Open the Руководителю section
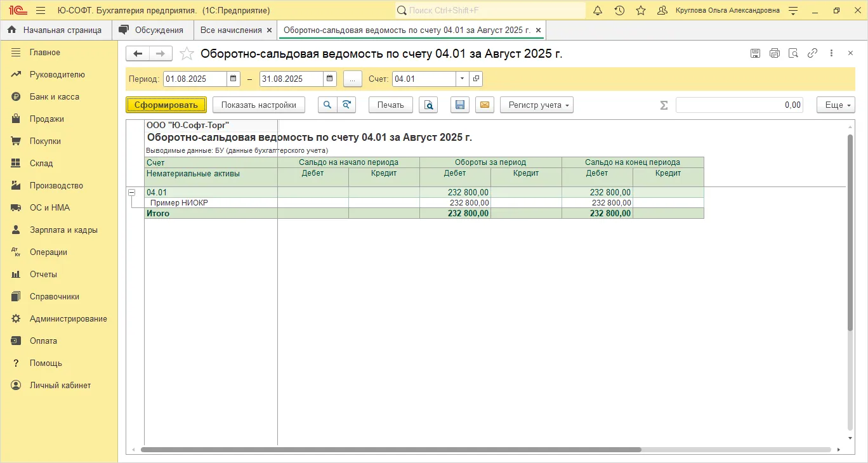The height and width of the screenshot is (463, 868). pyautogui.click(x=59, y=74)
